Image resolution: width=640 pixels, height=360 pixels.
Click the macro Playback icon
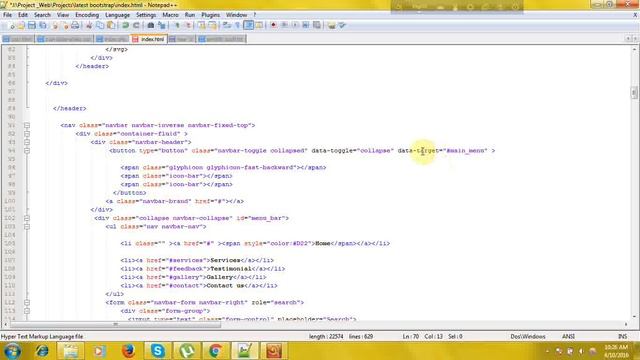click(x=295, y=25)
